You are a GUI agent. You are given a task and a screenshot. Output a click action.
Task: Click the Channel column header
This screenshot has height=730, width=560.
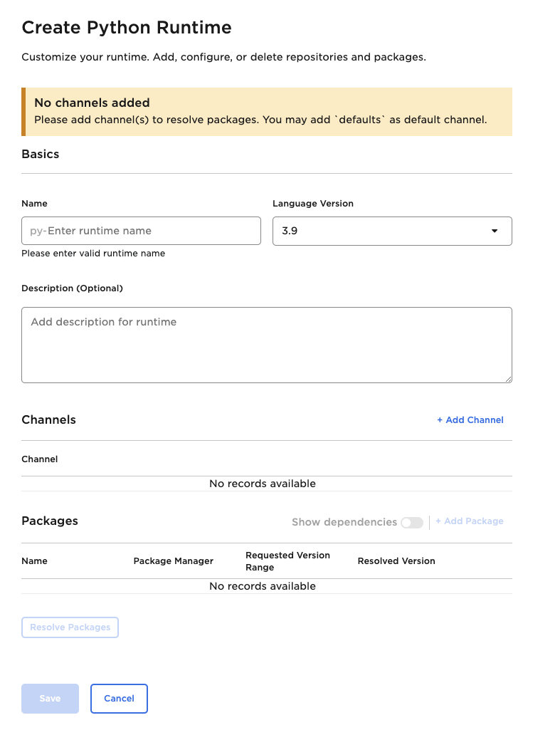(40, 459)
